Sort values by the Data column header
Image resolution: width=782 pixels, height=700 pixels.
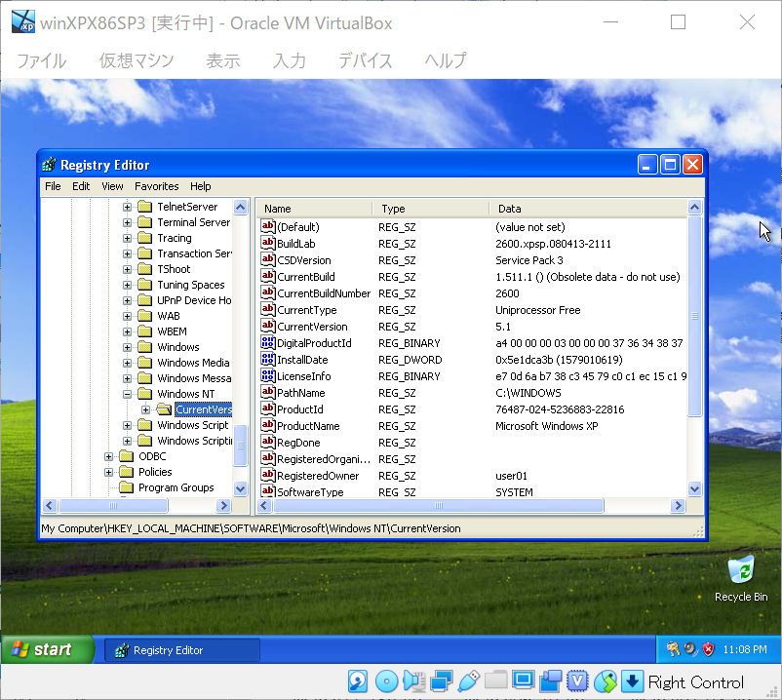[x=589, y=209]
